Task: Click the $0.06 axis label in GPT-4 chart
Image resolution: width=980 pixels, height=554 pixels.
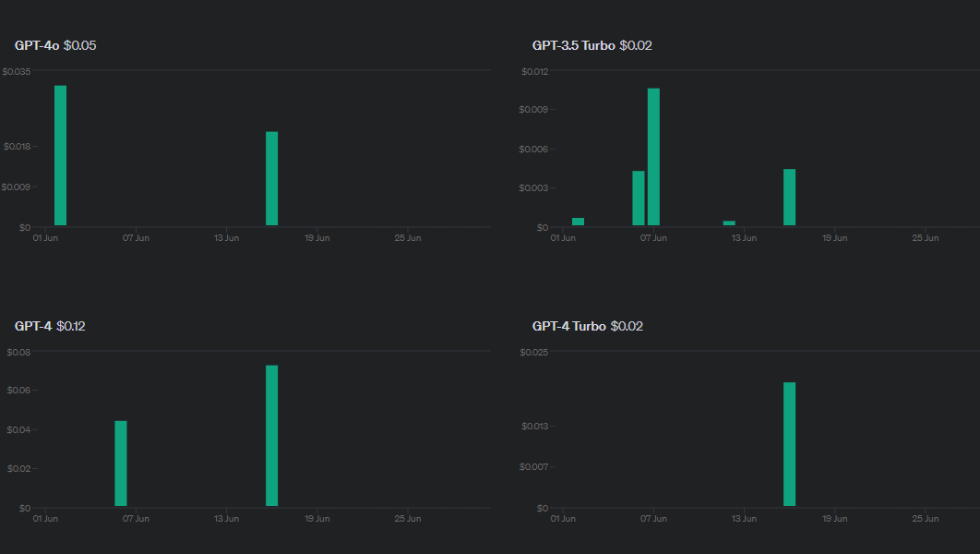Action: tap(18, 391)
